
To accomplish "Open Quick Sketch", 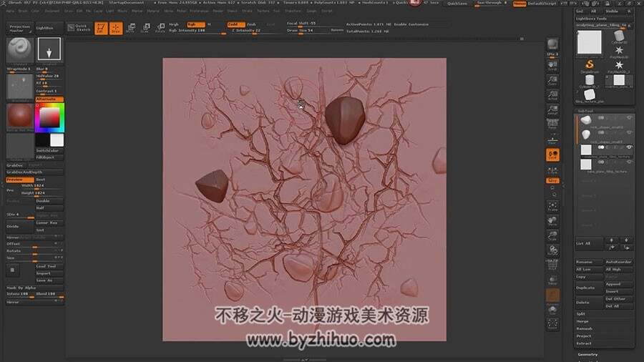I will [x=79, y=28].
